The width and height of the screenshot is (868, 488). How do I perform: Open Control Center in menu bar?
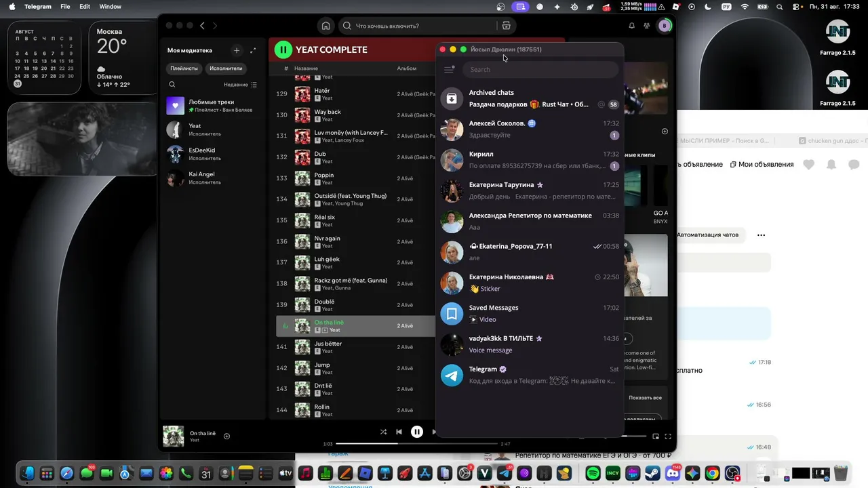click(797, 7)
